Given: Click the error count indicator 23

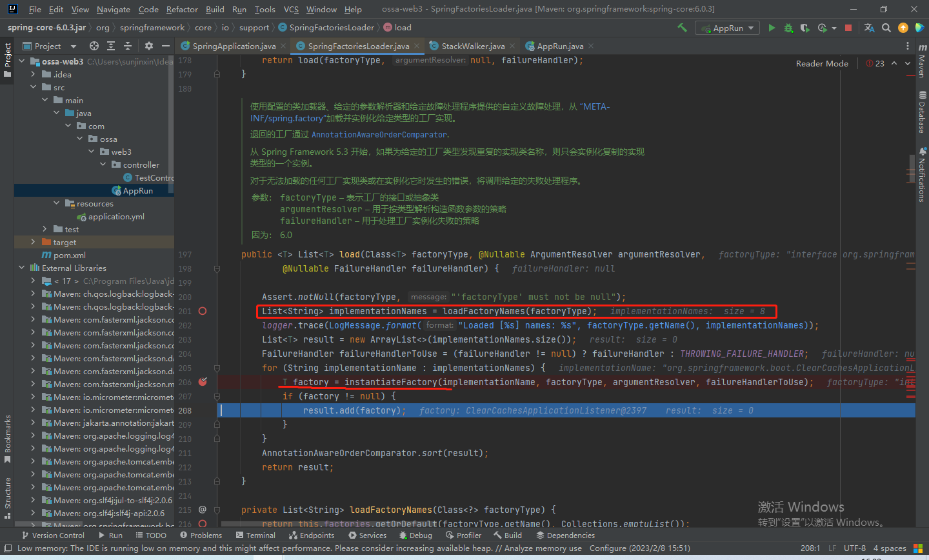Looking at the screenshot, I should point(875,63).
